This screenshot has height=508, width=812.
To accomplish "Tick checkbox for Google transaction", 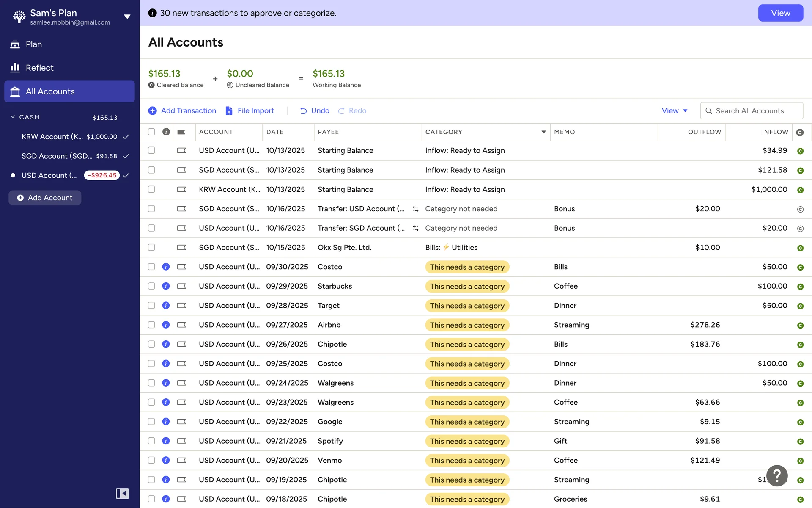I will point(151,422).
